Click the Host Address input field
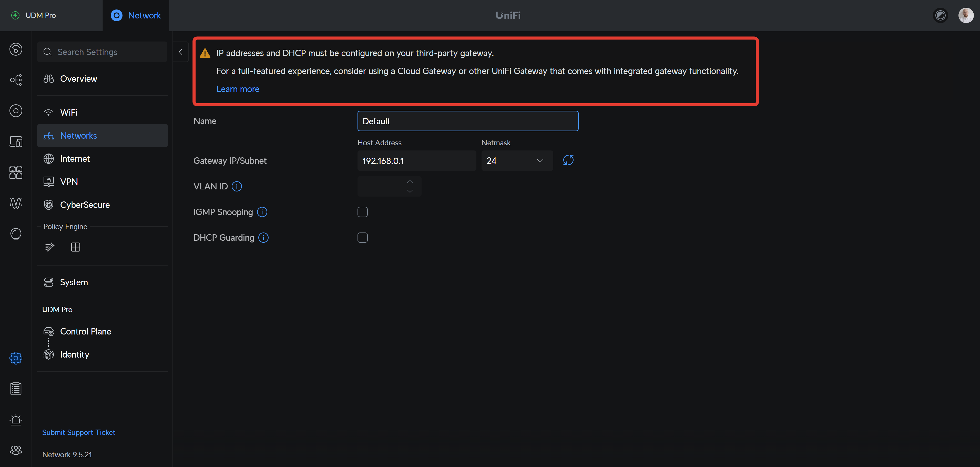980x467 pixels. pyautogui.click(x=416, y=161)
